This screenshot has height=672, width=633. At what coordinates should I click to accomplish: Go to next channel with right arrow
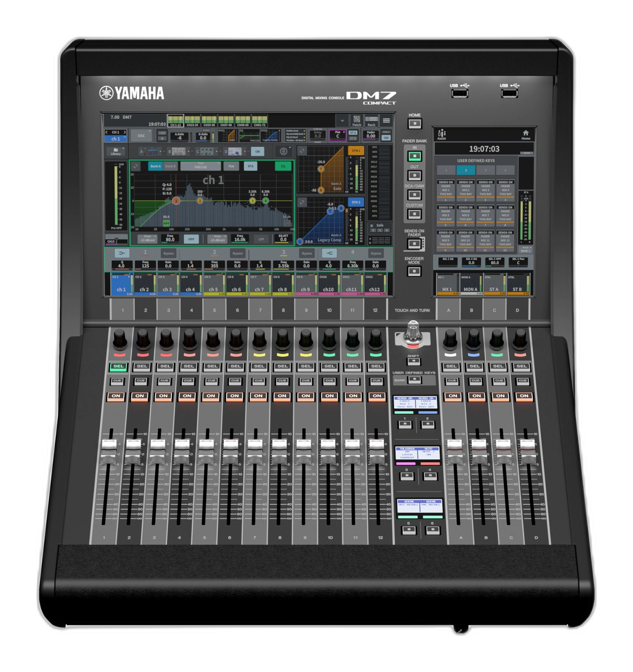coord(124,132)
